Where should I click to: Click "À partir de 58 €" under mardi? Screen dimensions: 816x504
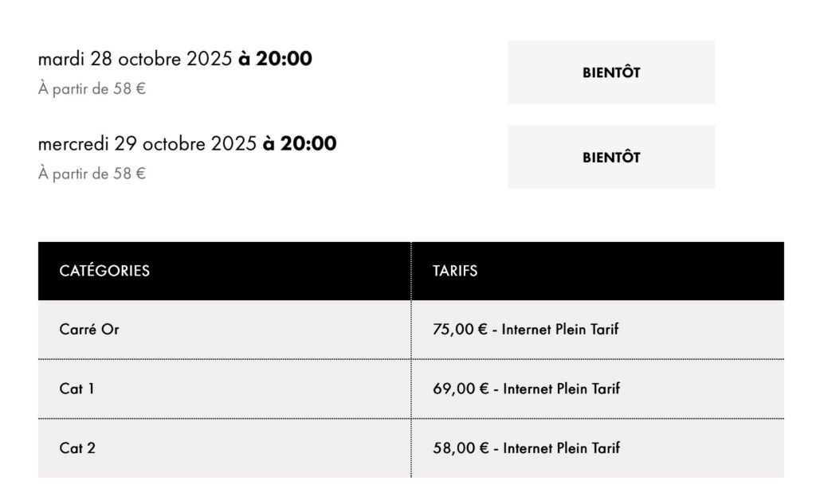(92, 89)
